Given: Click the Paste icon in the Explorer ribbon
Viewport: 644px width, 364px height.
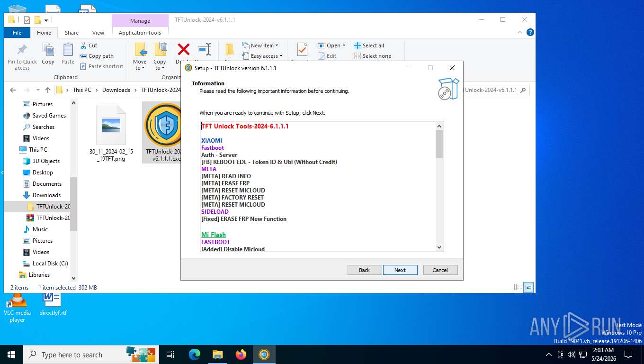Looking at the screenshot, I should click(x=68, y=50).
